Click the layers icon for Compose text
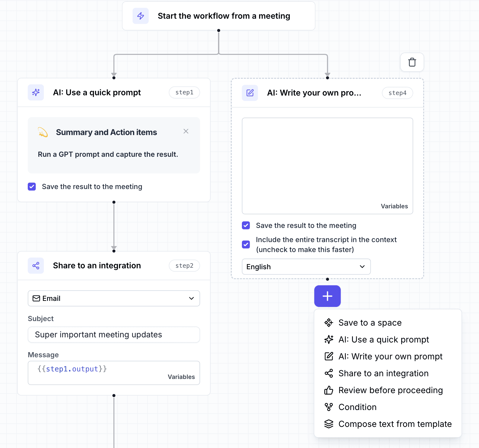 [328, 424]
